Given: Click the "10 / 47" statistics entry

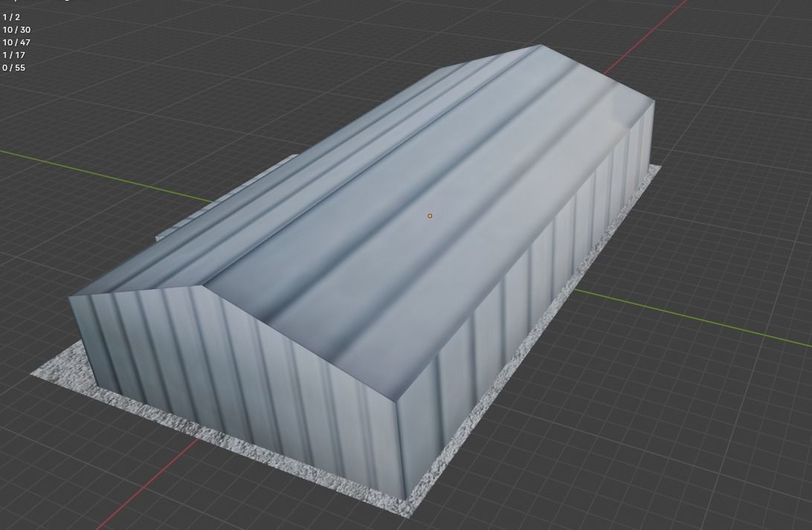Looking at the screenshot, I should point(16,42).
